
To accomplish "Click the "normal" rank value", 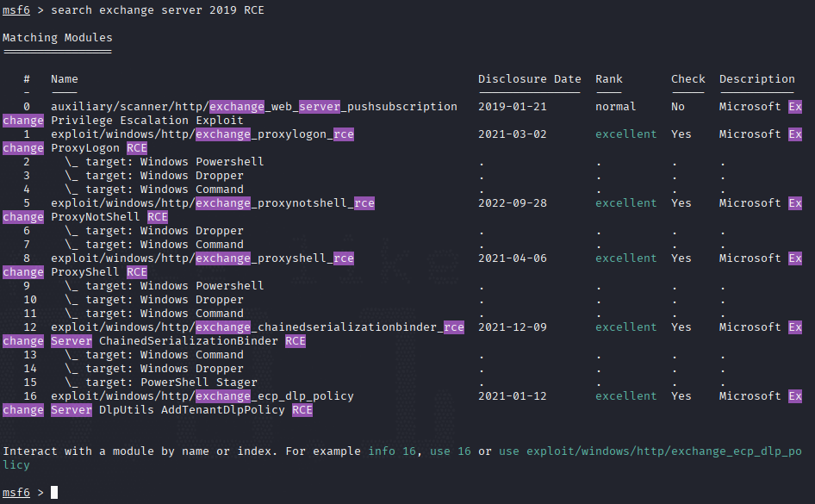I will pos(616,107).
